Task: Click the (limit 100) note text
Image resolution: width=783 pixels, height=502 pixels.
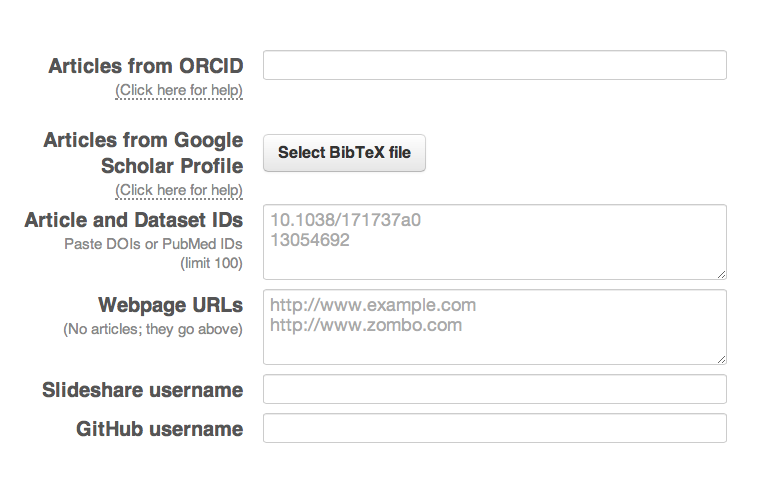Action: (211, 264)
